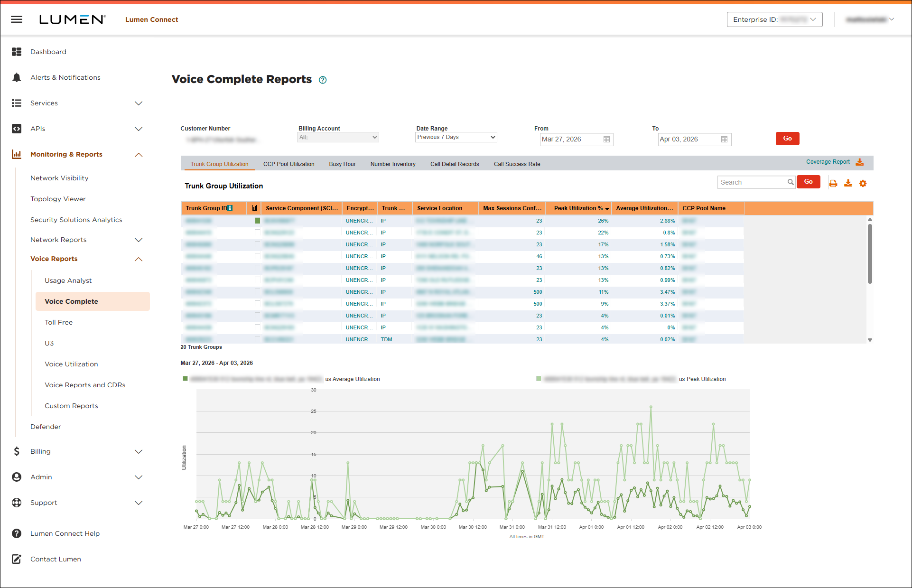The width and height of the screenshot is (912, 588).
Task: Click the Services list icon
Action: [x=17, y=103]
